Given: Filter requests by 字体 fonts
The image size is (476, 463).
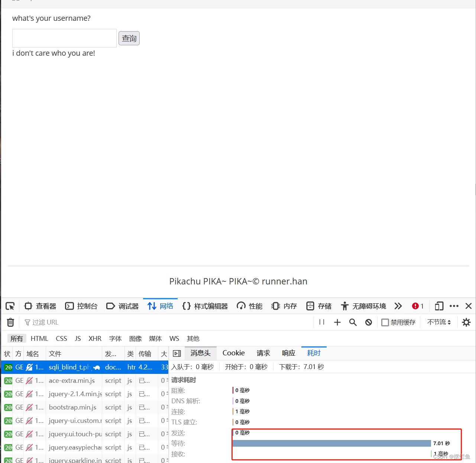Looking at the screenshot, I should click(x=115, y=339).
